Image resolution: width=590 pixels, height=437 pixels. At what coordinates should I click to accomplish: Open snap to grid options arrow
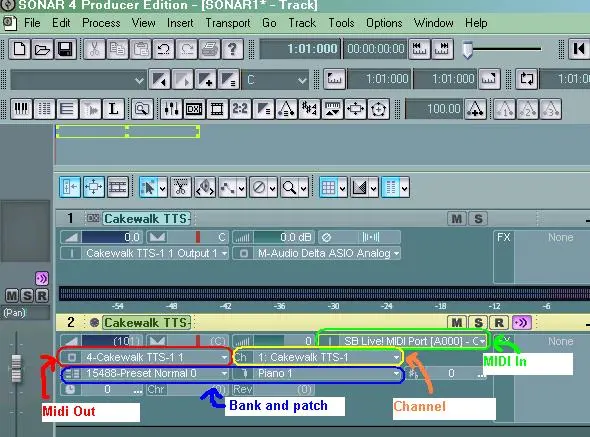342,187
